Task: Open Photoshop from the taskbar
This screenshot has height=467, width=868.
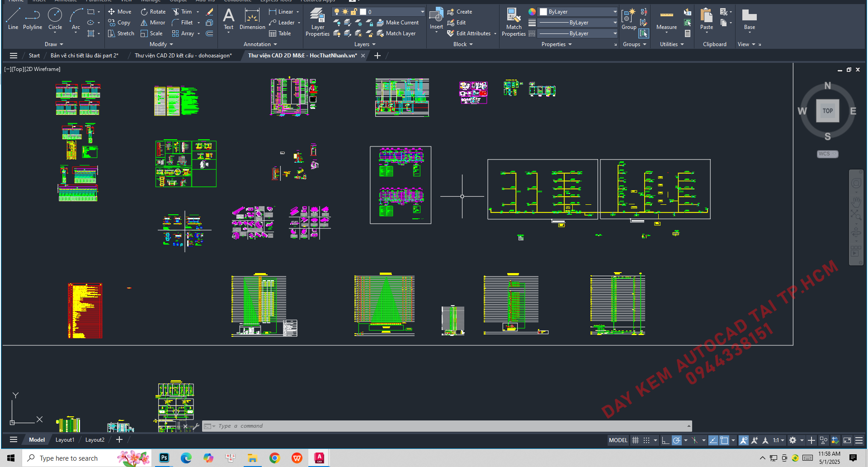Action: coord(164,458)
